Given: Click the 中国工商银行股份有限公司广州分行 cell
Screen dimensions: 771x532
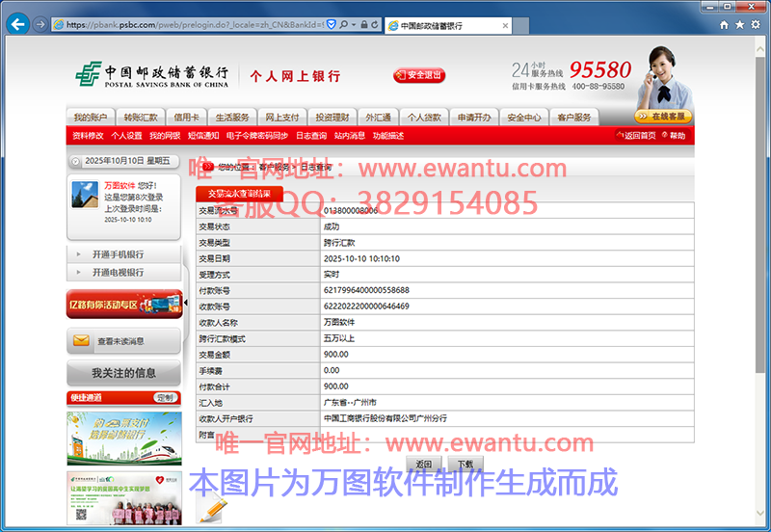Looking at the screenshot, I should coord(507,418).
